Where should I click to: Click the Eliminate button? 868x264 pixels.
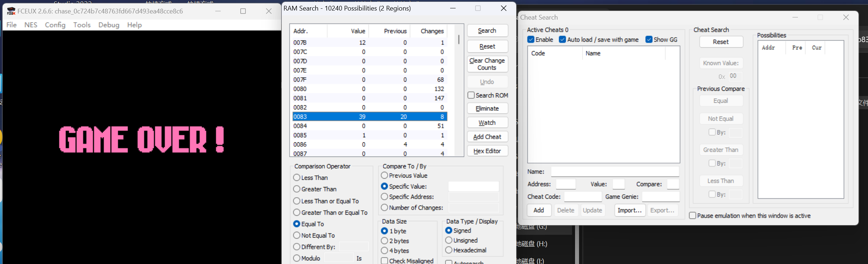click(487, 109)
